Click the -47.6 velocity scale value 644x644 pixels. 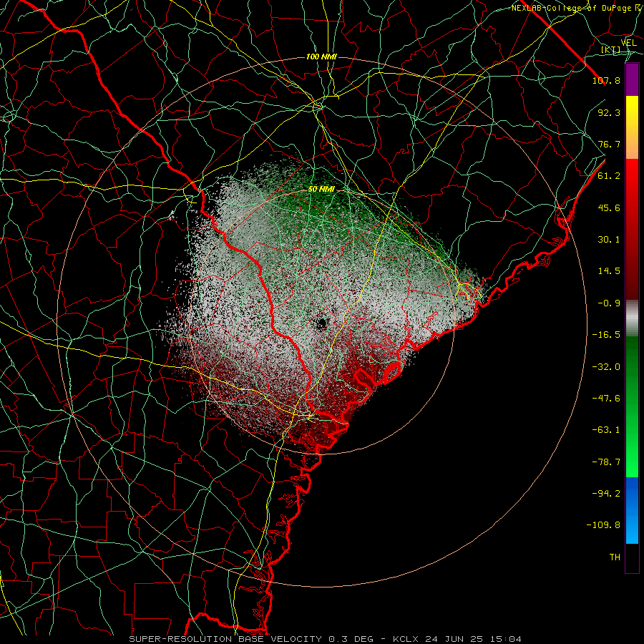[x=606, y=399]
